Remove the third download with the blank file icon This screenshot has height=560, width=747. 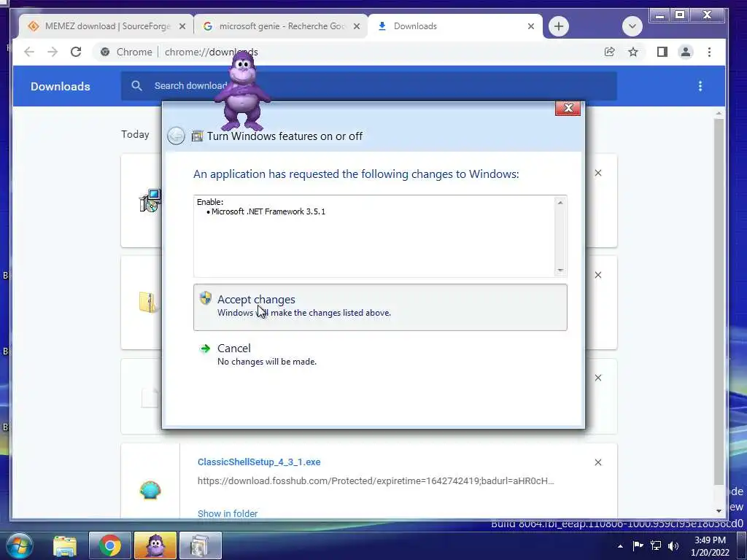(x=598, y=378)
